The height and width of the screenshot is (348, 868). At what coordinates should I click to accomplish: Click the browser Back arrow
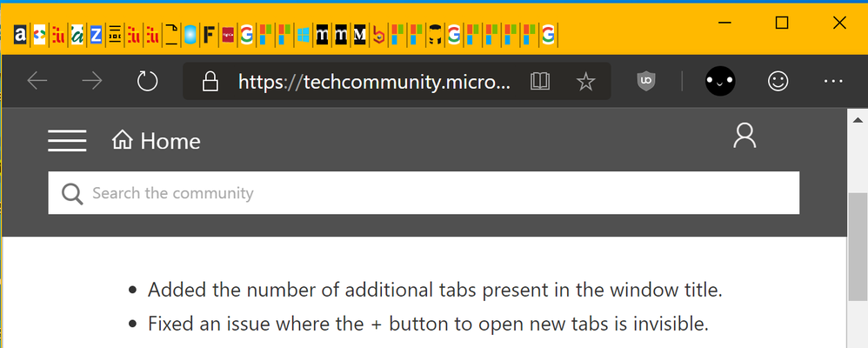click(37, 82)
